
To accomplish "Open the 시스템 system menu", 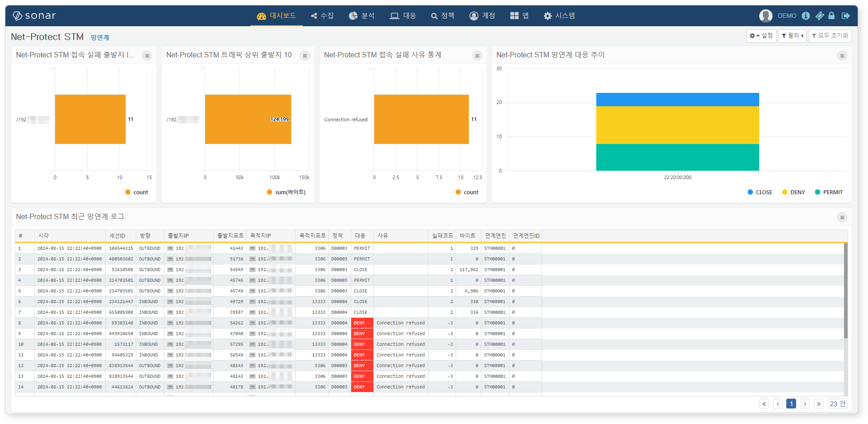I will (559, 16).
